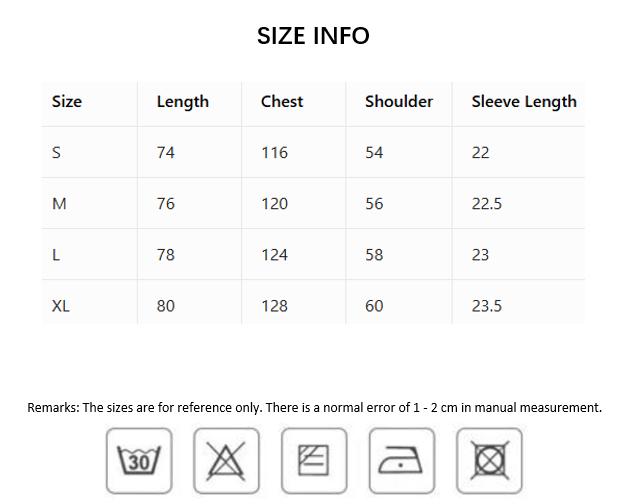Click the sleeve length value 23.5
This screenshot has width=632, height=504.
[487, 305]
